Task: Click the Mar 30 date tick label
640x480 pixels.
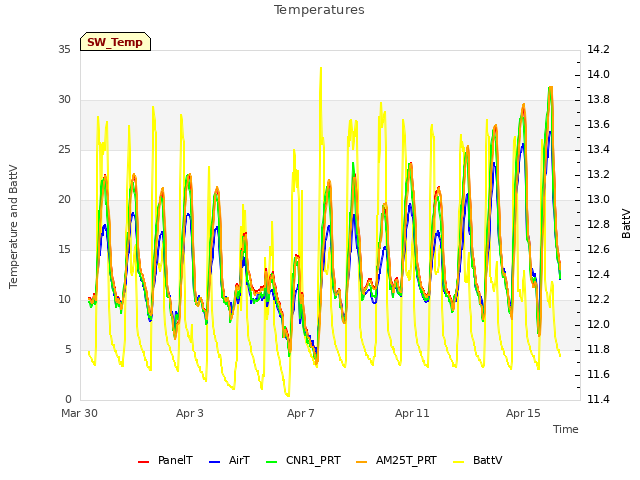Action: click(80, 413)
